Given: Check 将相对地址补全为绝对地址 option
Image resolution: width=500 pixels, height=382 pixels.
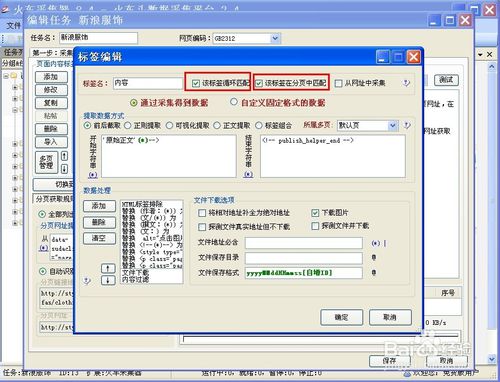Looking at the screenshot, I should pyautogui.click(x=202, y=213).
